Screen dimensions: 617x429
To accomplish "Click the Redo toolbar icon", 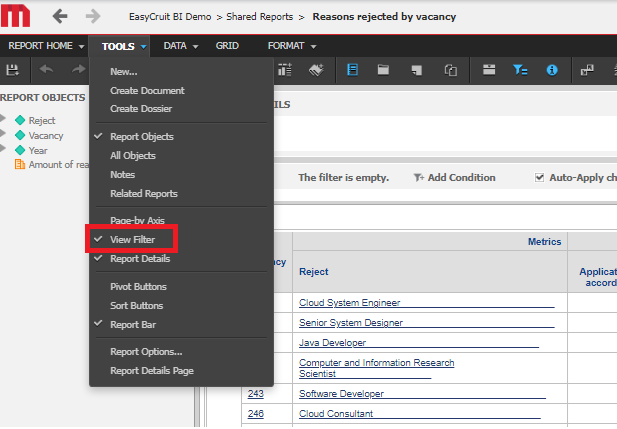I will click(x=79, y=69).
